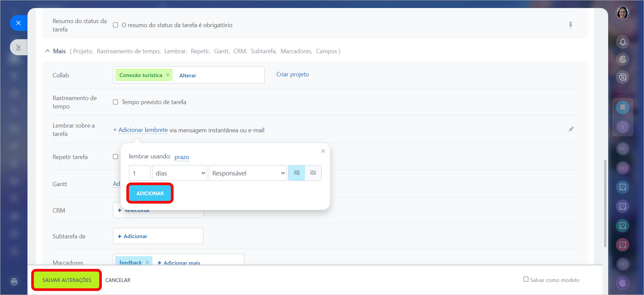Click 'Adicionar lembrete' link
Screen dimensions: 644x295
point(143,130)
